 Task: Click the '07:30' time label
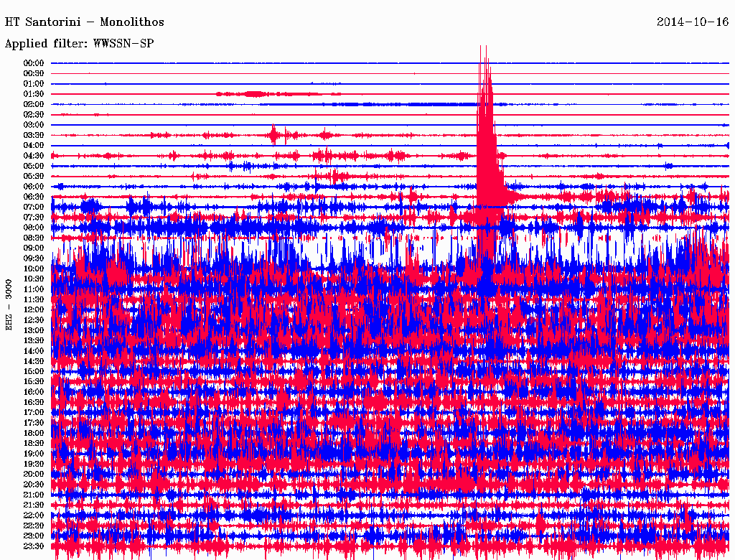[x=34, y=217]
